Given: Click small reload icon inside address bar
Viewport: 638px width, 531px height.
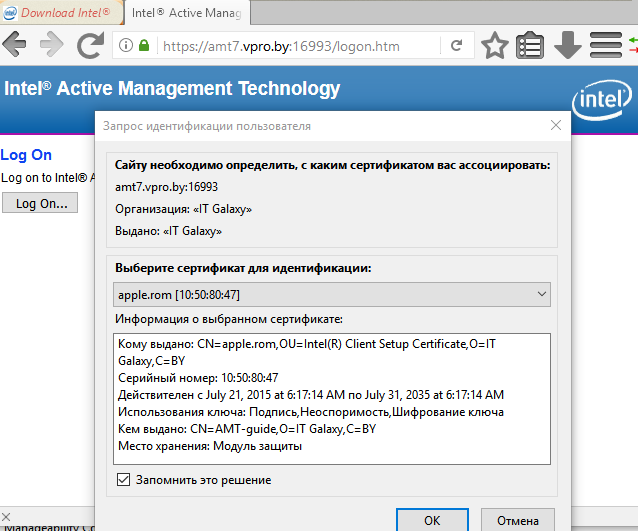Looking at the screenshot, I should [x=457, y=45].
